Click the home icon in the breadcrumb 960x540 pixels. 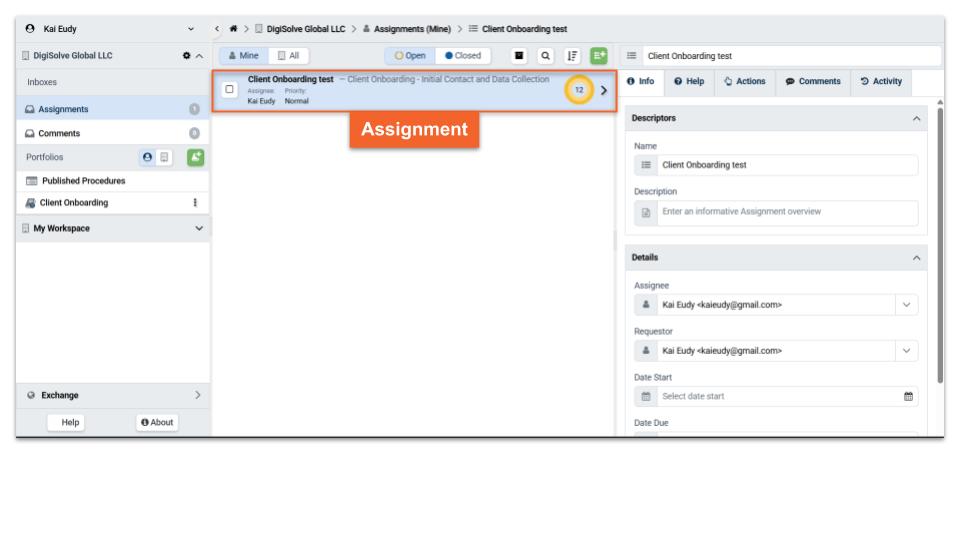pyautogui.click(x=234, y=27)
